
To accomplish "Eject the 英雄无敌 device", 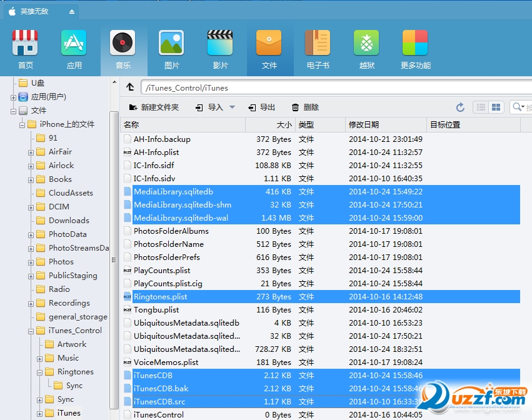I will 72,12.
